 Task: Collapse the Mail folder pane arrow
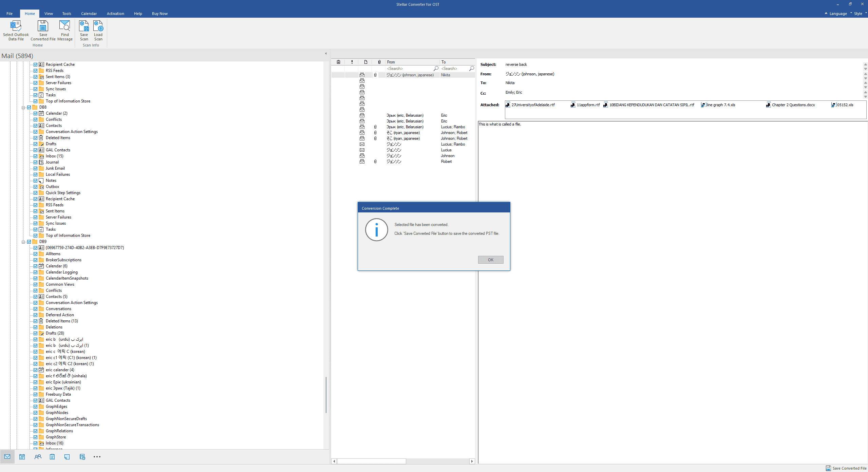pos(326,54)
